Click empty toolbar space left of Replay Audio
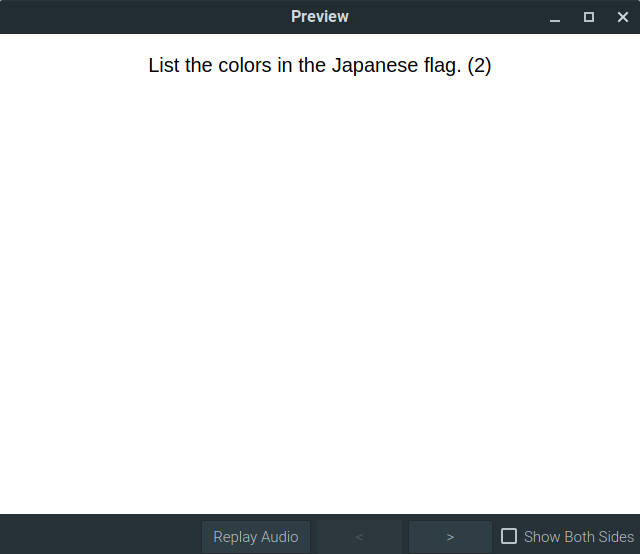This screenshot has width=640, height=554. pyautogui.click(x=100, y=537)
